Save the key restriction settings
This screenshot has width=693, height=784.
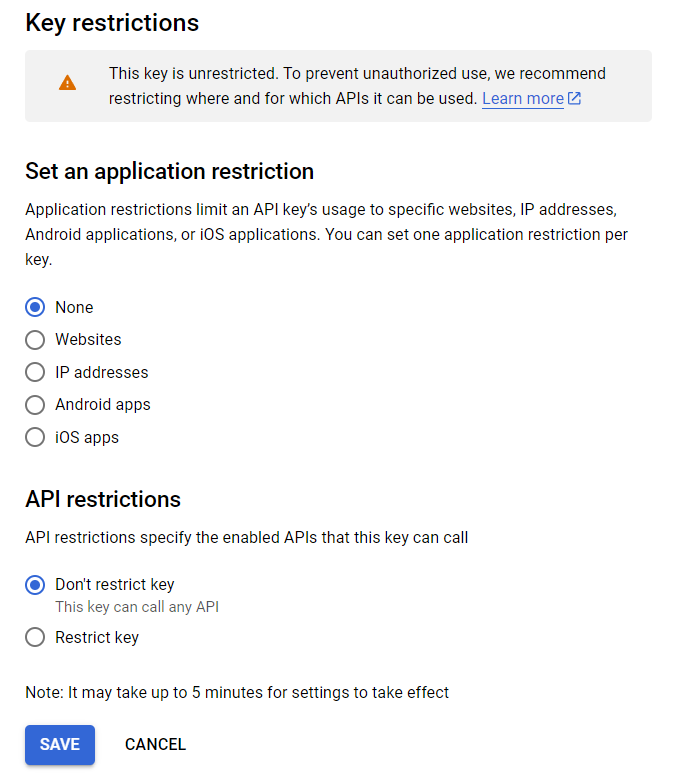point(60,744)
